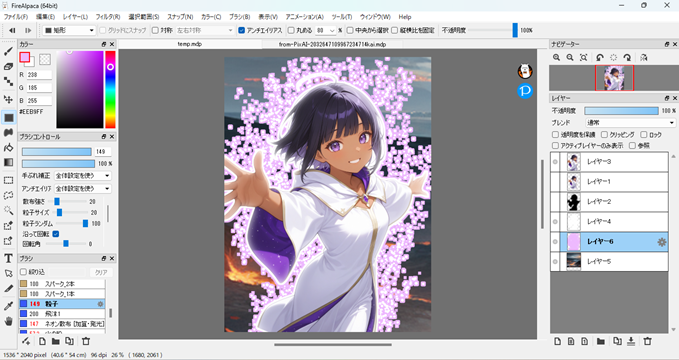Open レイヤー(L) menu
The width and height of the screenshot is (679, 360).
coord(75,17)
